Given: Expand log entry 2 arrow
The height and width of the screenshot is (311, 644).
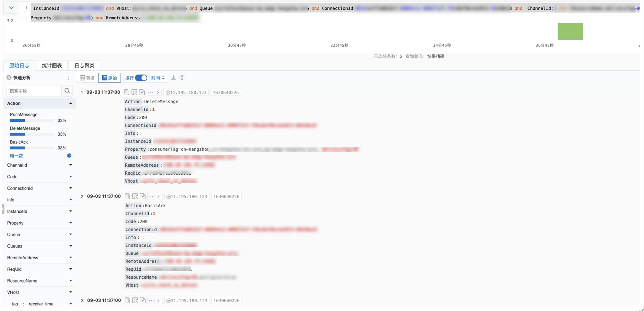Looking at the screenshot, I should pyautogui.click(x=158, y=196).
